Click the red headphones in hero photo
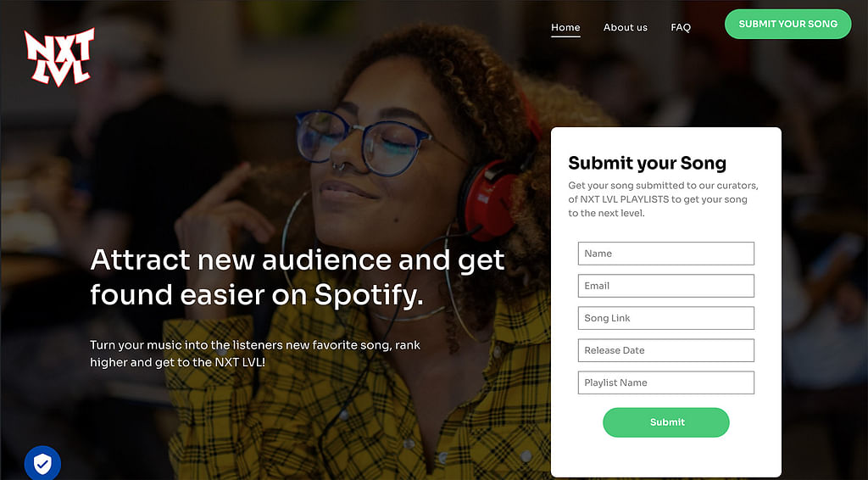The height and width of the screenshot is (480, 868). (489, 199)
